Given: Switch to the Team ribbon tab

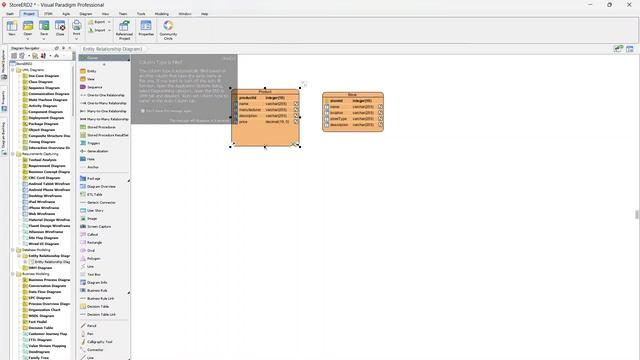Looking at the screenshot, I should (x=123, y=14).
